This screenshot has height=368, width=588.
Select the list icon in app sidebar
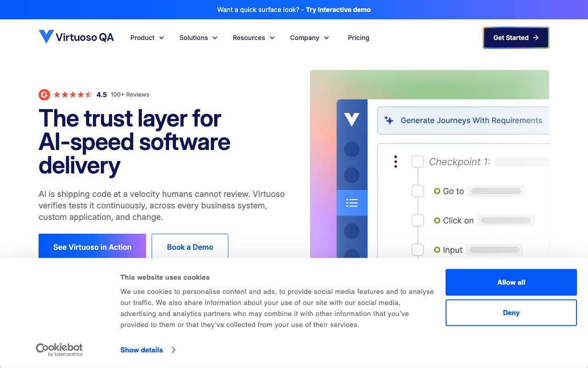(352, 203)
